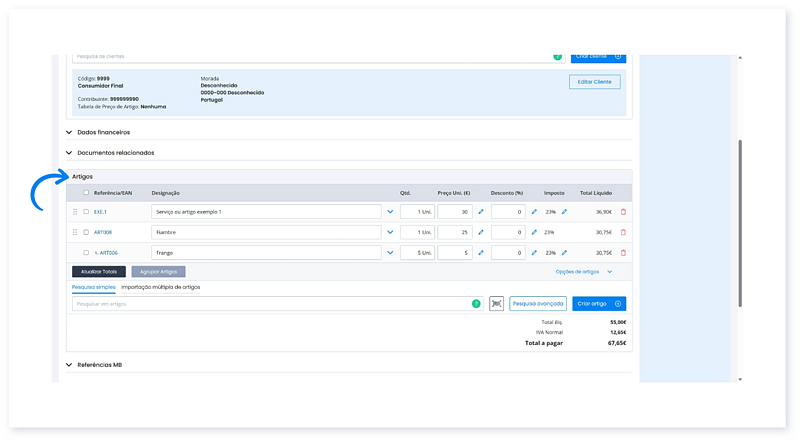Edit tax pencil icon on EXE.1 row
The image size is (800, 442).
[x=563, y=212]
